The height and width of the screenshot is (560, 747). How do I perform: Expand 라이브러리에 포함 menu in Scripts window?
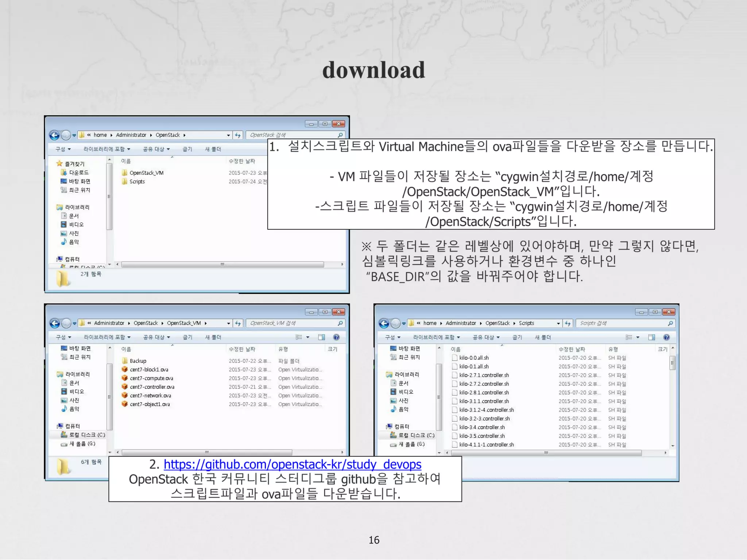coord(436,338)
